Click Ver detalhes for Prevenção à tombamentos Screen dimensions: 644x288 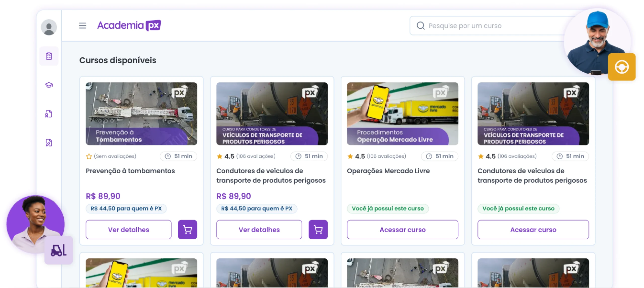(129, 230)
